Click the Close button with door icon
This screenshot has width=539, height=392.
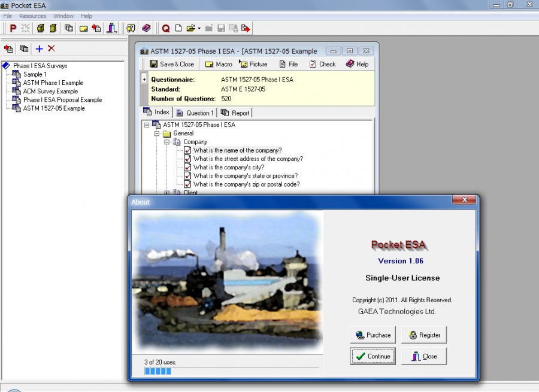(424, 356)
